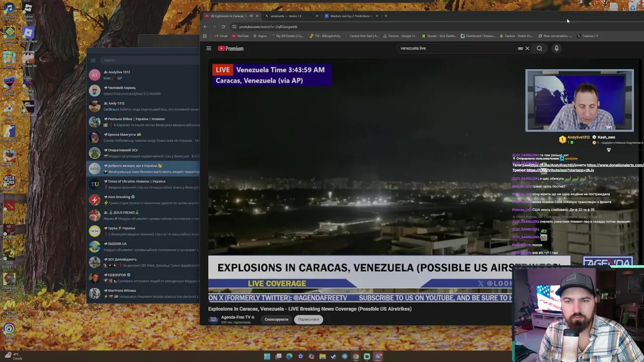644x362 pixels.
Task: Go back with the browser back arrow
Action: pos(205,27)
